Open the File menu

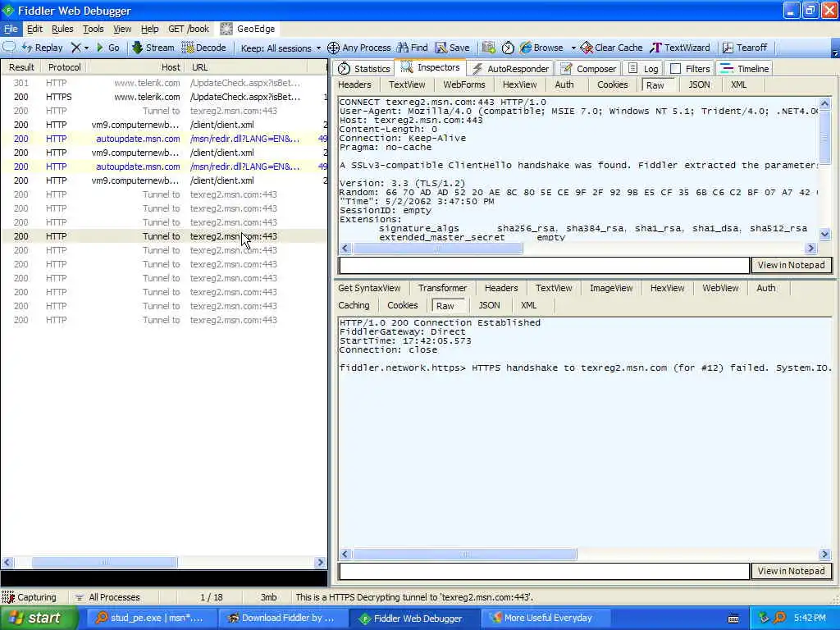pyautogui.click(x=11, y=29)
